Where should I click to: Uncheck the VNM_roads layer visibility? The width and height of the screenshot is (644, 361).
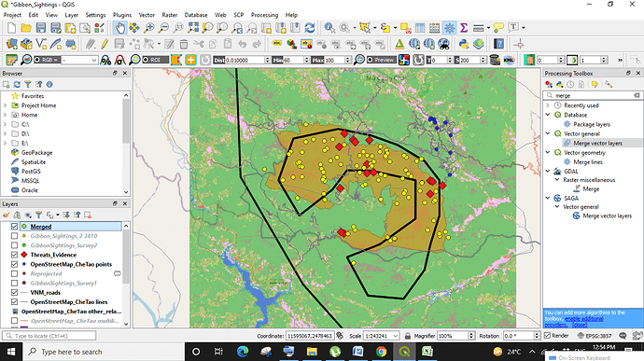pos(14,292)
